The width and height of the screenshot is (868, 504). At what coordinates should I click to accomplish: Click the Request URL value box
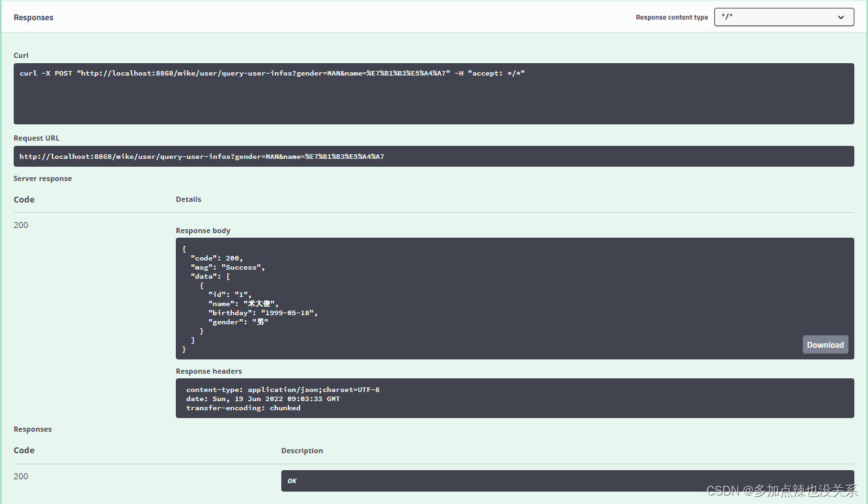[434, 156]
